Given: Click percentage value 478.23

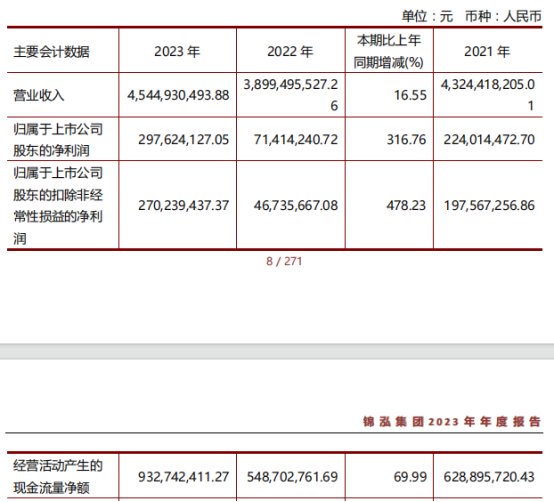Looking at the screenshot, I should pos(406,205).
